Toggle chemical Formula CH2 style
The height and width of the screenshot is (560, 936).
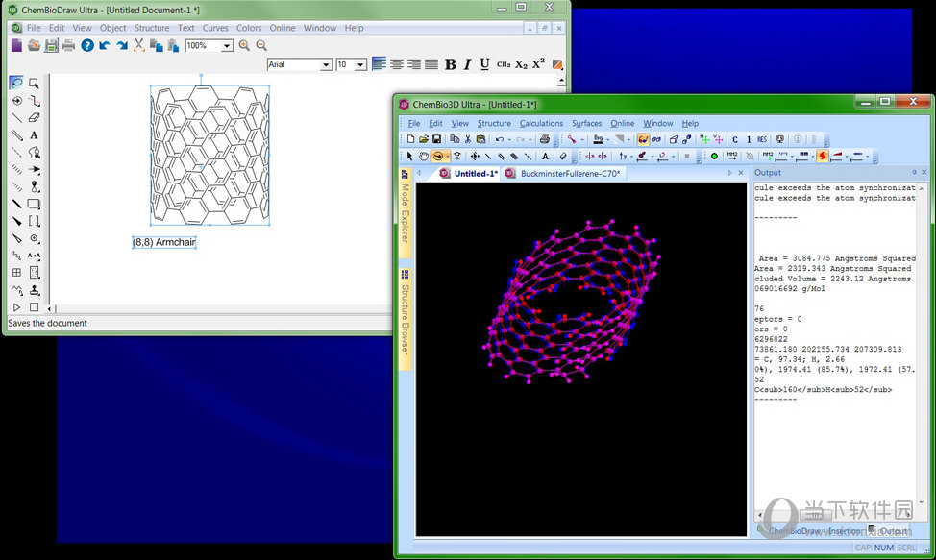[504, 64]
